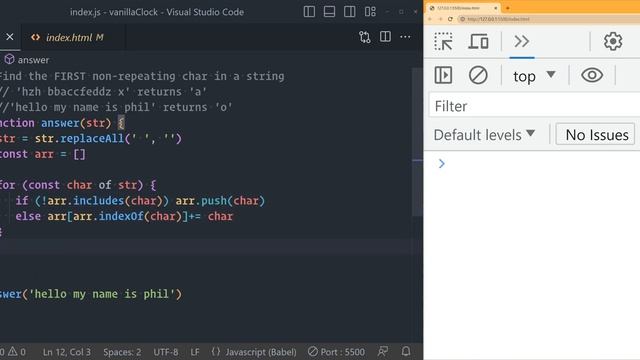This screenshot has width=640, height=360.
Task: Stop Live Server on Port 5500
Action: [x=336, y=352]
